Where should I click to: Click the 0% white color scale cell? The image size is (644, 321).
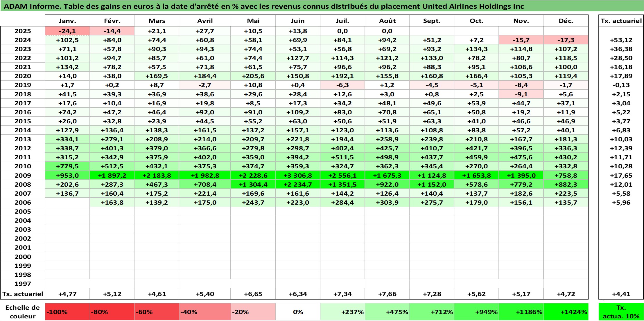(298, 312)
